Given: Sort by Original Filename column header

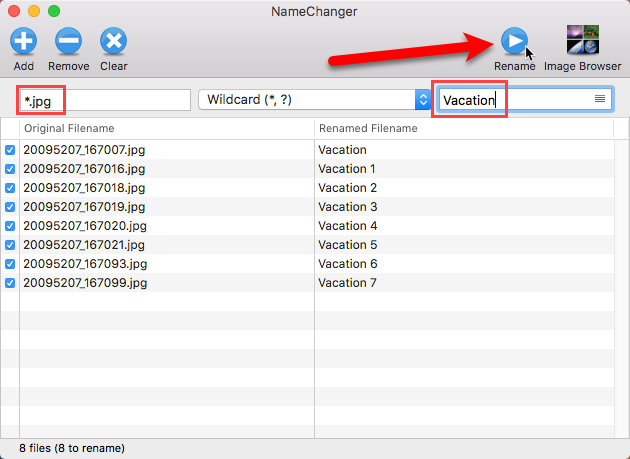Looking at the screenshot, I should click(x=167, y=128).
